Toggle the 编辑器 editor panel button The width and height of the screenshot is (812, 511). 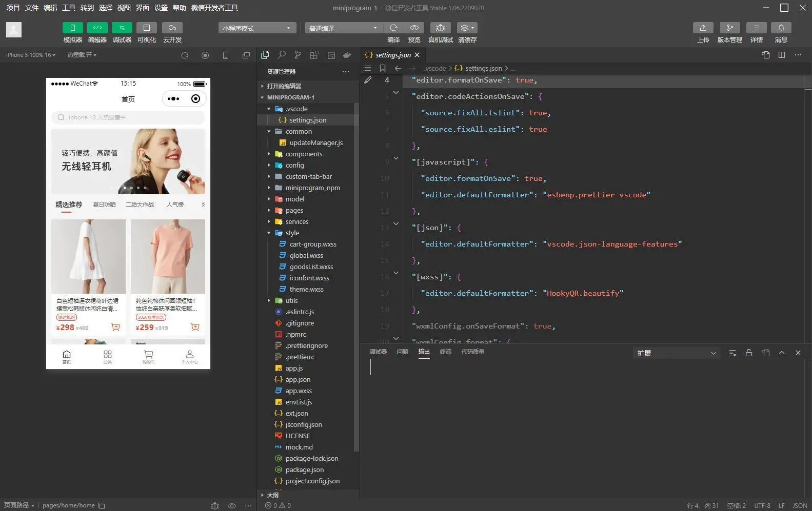point(97,28)
